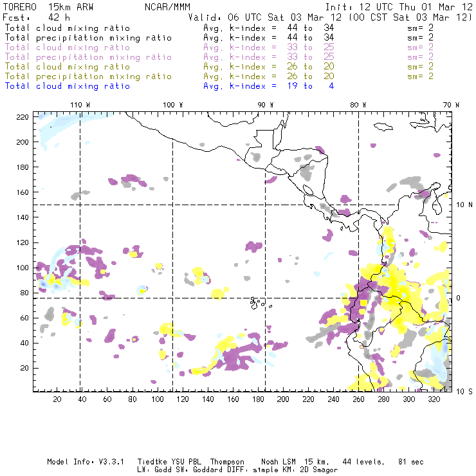Select the purple "Total precipitation mixing ratio" legend entry
The width and height of the screenshot is (476, 476).
(88, 57)
